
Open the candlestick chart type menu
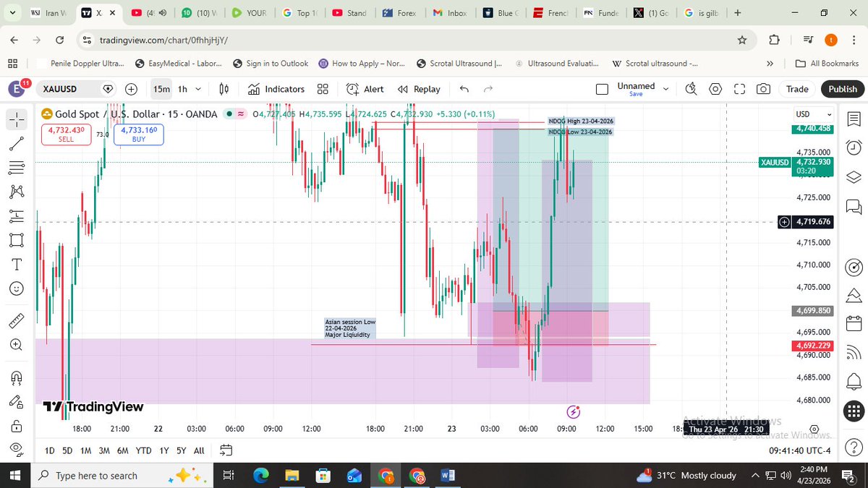click(224, 89)
